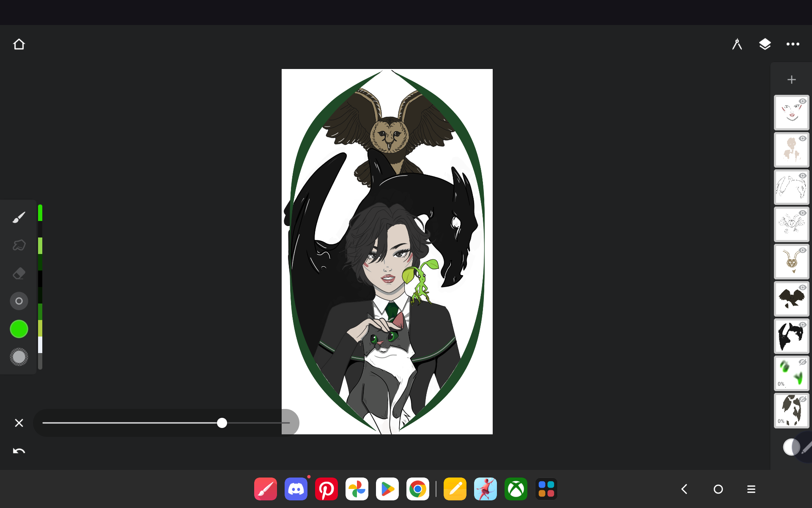Image resolution: width=812 pixels, height=508 pixels.
Task: Hide the dark owl wings layer
Action: point(802,287)
